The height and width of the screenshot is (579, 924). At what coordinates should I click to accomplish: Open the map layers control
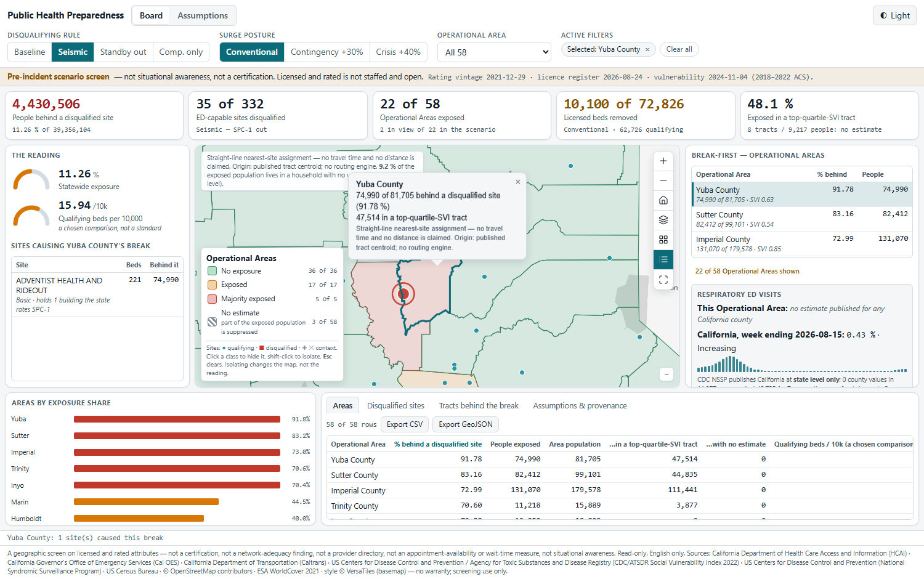click(663, 220)
